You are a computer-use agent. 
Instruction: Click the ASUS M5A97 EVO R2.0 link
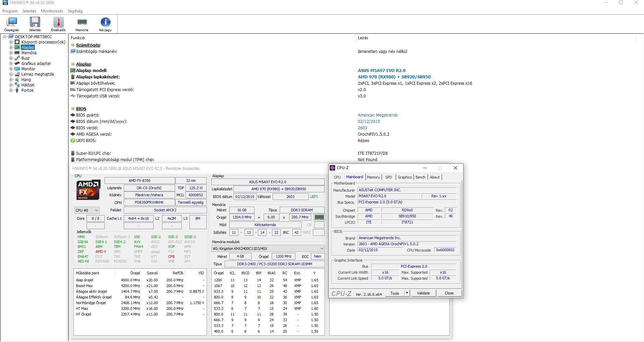click(382, 71)
